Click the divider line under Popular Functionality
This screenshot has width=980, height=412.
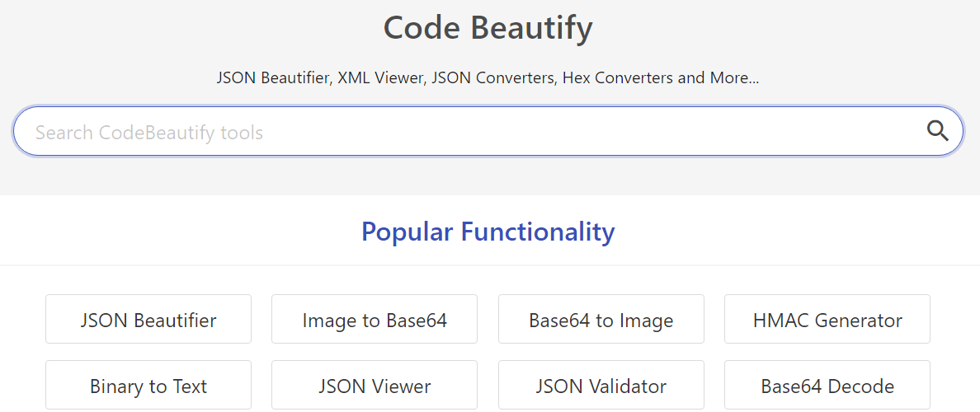[x=490, y=265]
